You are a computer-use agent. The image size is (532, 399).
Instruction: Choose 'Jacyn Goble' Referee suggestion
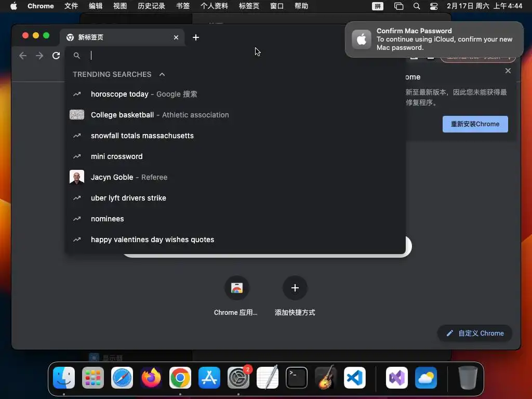pyautogui.click(x=235, y=177)
